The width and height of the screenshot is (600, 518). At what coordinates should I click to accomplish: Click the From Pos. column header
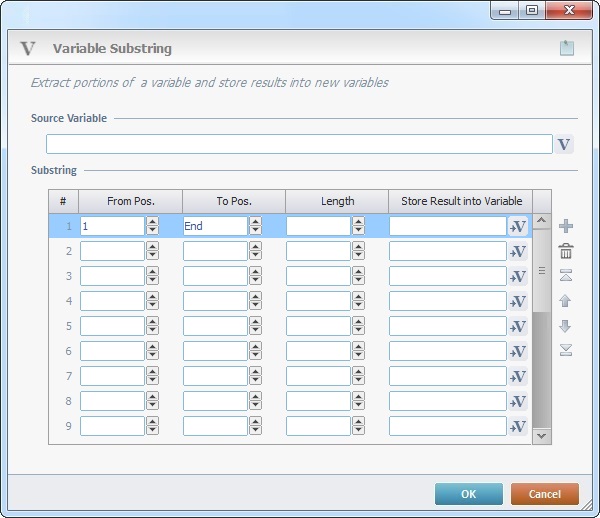tap(130, 201)
